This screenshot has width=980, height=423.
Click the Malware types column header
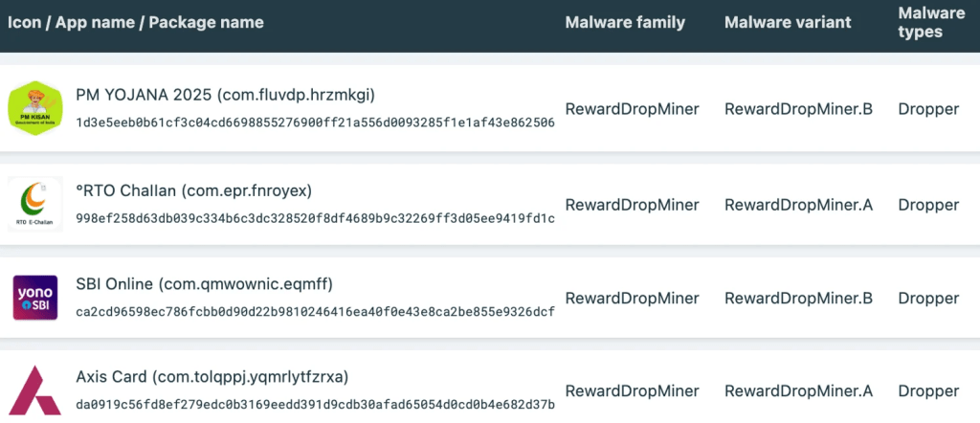(931, 22)
